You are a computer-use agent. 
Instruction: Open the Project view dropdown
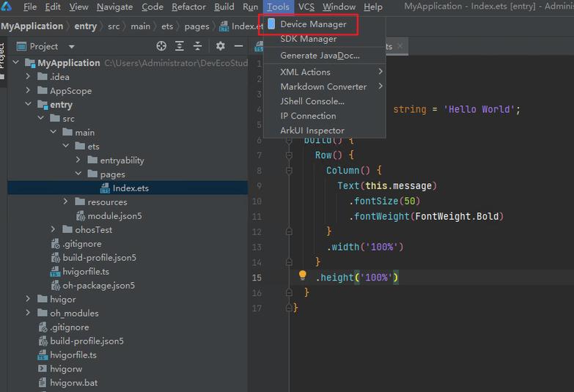point(71,47)
